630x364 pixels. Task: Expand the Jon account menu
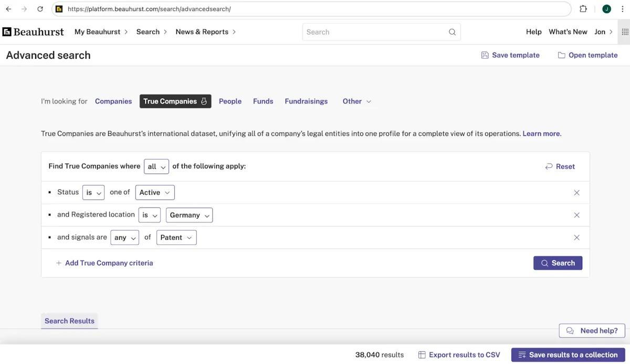(603, 32)
